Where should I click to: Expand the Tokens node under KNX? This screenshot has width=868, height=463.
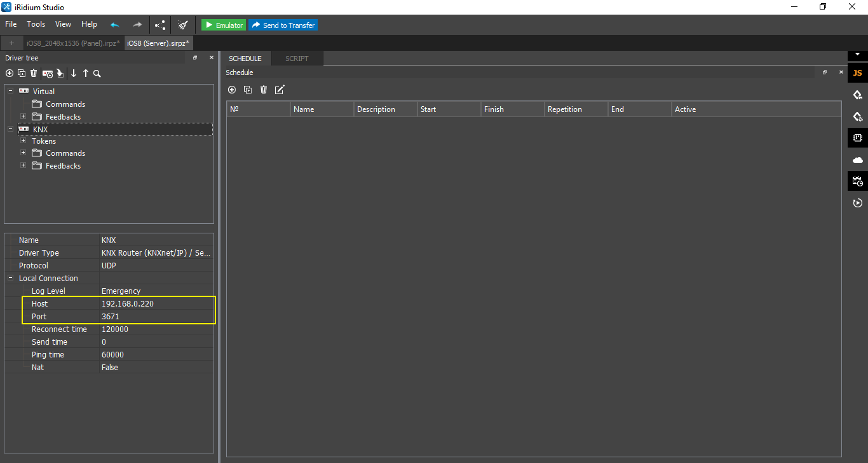point(23,141)
